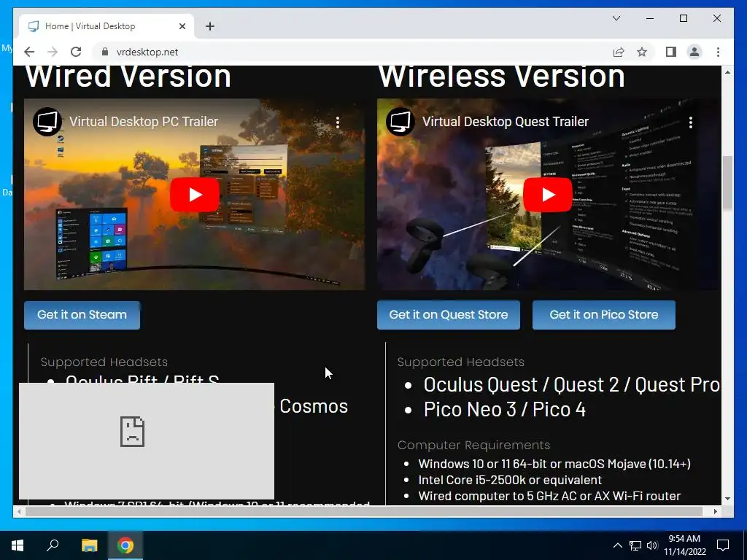Share this page icon
This screenshot has height=560, width=747.
619,52
